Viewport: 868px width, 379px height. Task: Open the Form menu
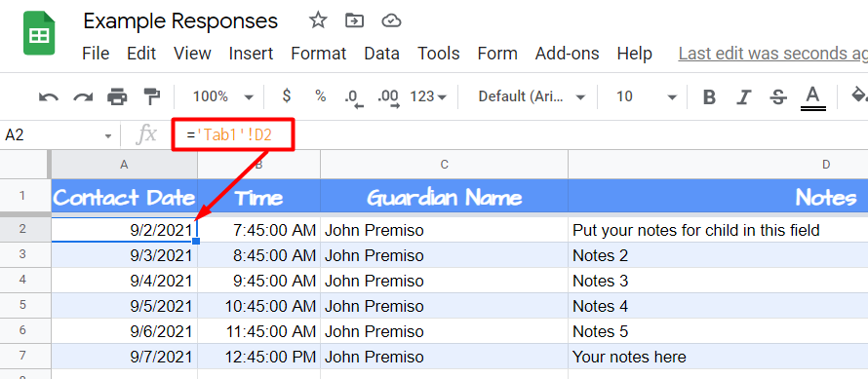pyautogui.click(x=497, y=54)
